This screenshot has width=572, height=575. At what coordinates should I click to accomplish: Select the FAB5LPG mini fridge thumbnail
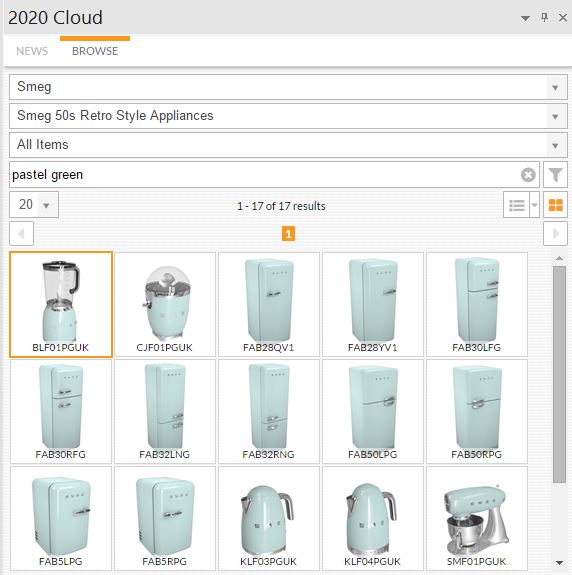61,519
